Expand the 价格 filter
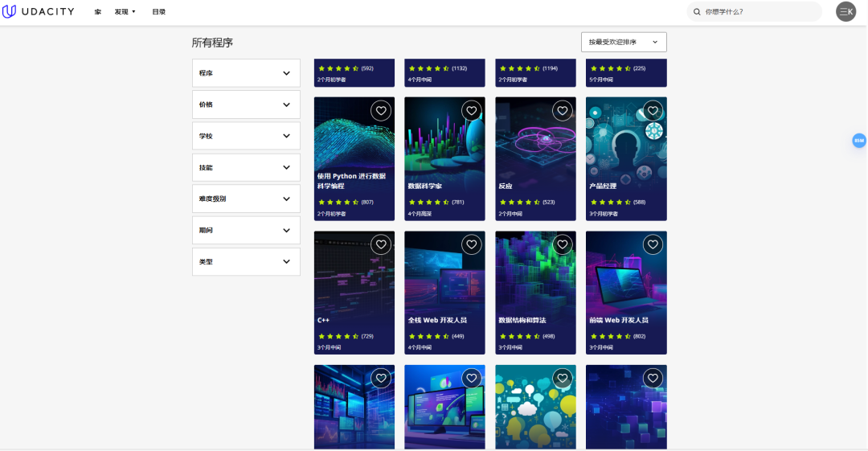Screen dimensions: 868x451 247,105
